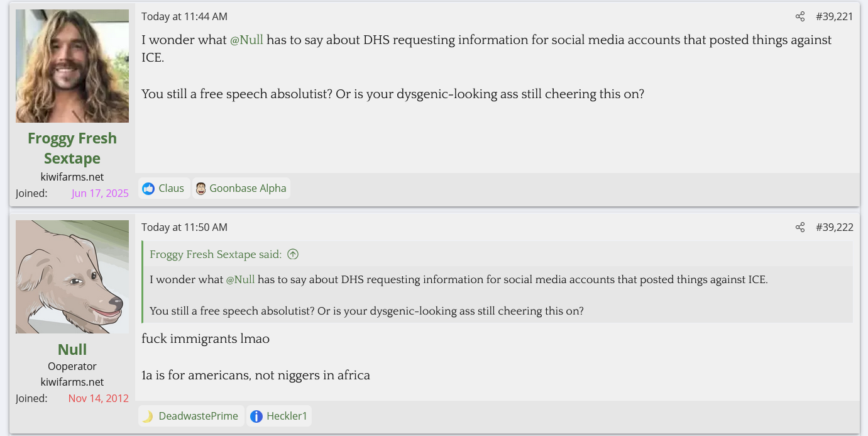The image size is (868, 436).
Task: Click the up-arrow icon in the quote header
Action: 293,254
